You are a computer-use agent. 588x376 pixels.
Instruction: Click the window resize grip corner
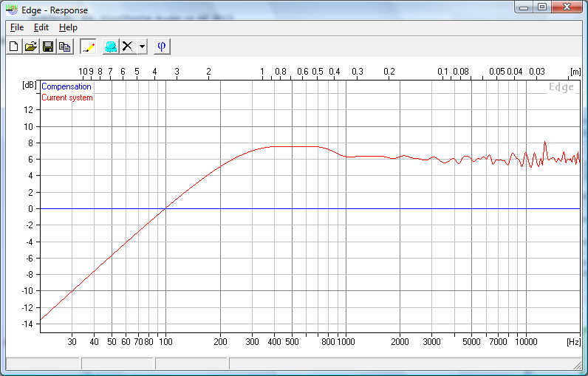click(578, 364)
